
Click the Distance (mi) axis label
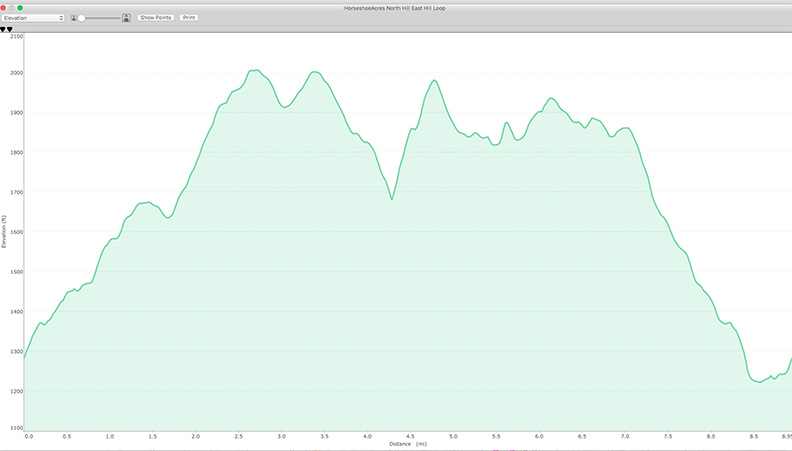(407, 444)
